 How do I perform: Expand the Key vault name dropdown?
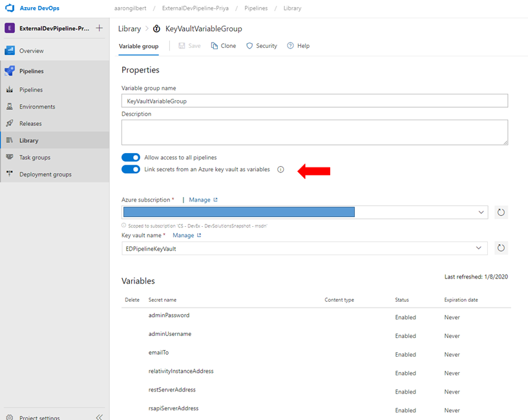[x=478, y=248]
